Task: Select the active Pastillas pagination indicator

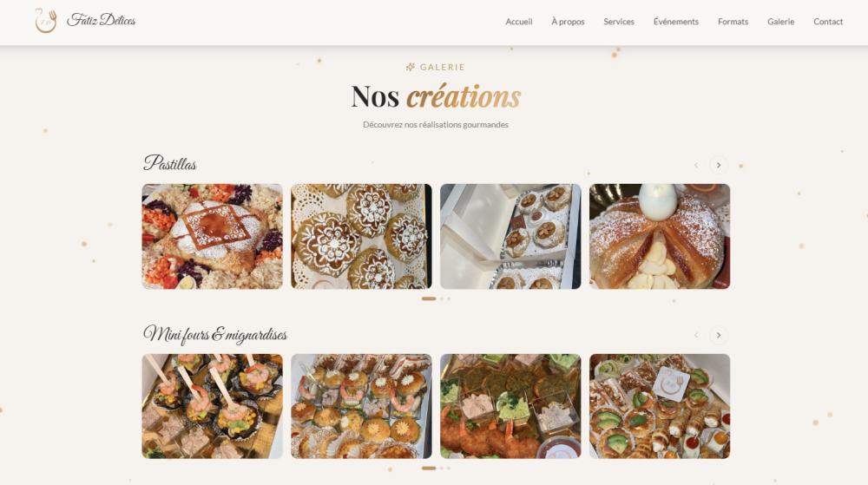Action: tap(429, 298)
